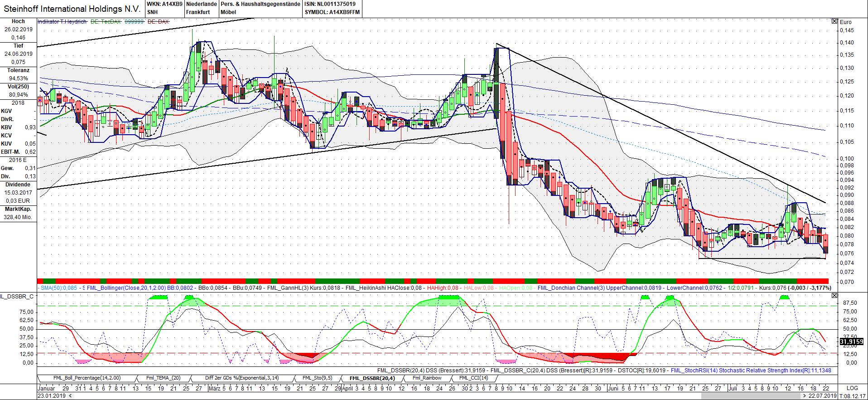868x400 pixels.
Task: Switch to the Fml_Rainbow tab
Action: (x=427, y=378)
